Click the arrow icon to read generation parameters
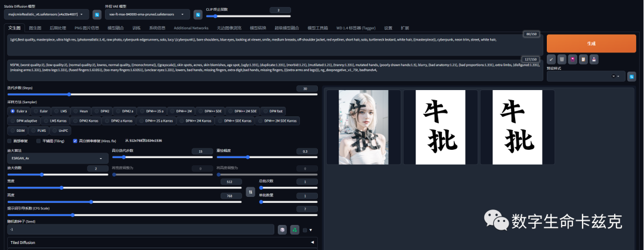The height and width of the screenshot is (250, 644). click(551, 60)
